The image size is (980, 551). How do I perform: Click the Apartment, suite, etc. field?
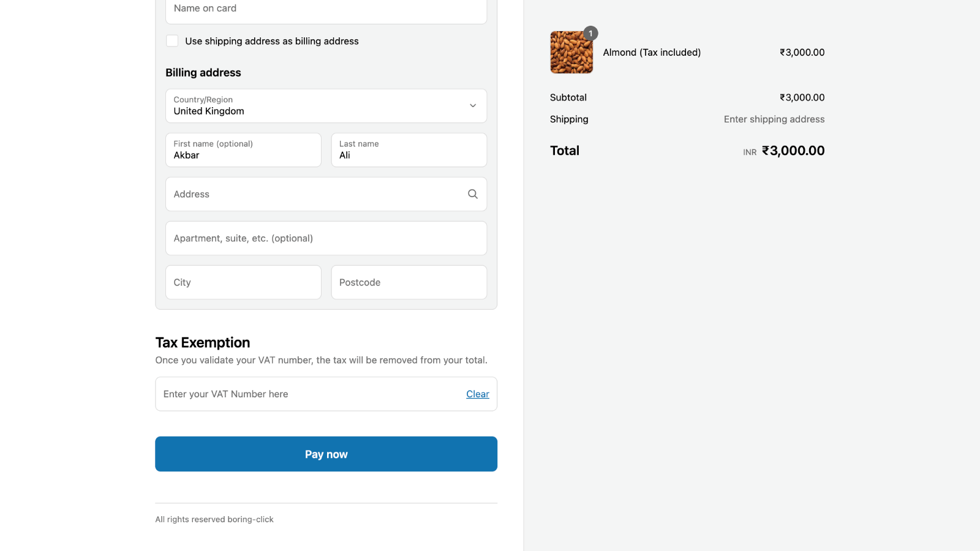(x=326, y=238)
